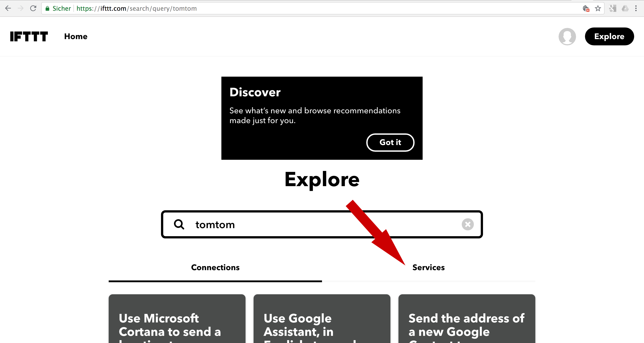
Task: Reload the page
Action: (x=33, y=8)
